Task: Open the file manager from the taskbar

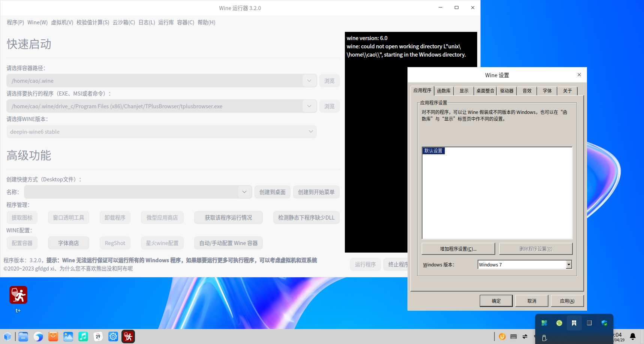Action: pos(23,337)
